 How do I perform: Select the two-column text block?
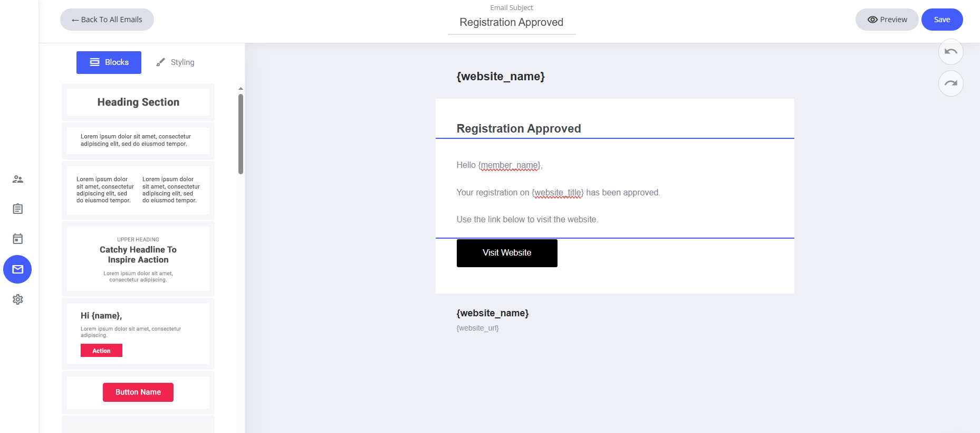138,190
